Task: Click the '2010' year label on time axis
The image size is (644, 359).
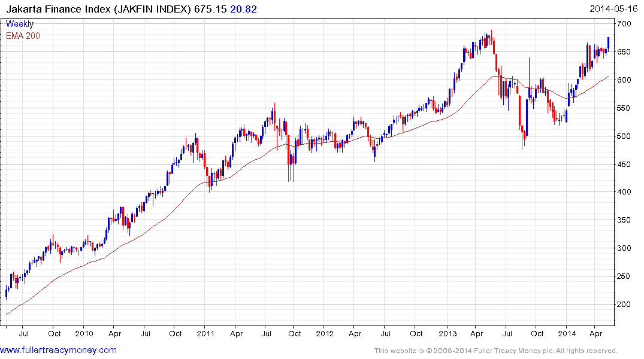Action: click(x=84, y=333)
